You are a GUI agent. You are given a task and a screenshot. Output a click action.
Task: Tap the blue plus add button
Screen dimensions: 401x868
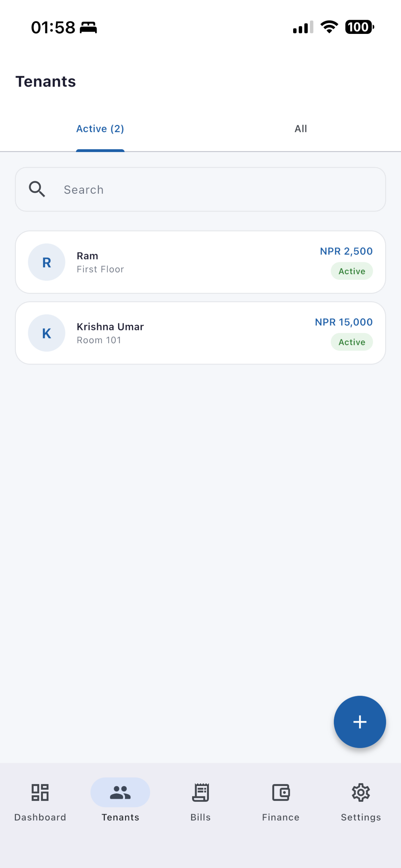(x=360, y=722)
